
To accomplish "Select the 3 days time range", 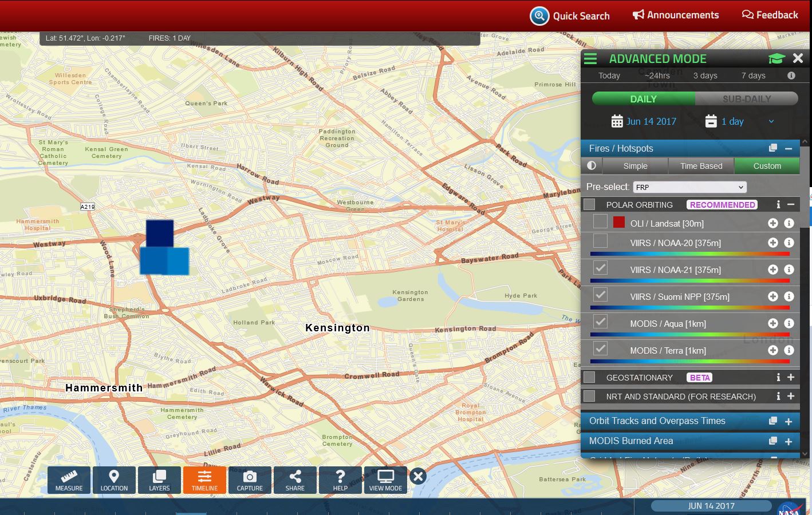I will 705,76.
